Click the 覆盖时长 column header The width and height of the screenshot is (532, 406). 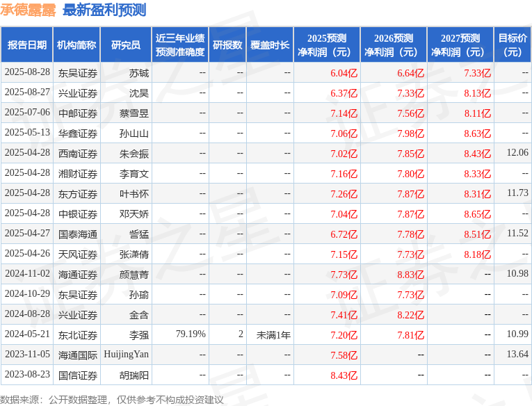coord(270,44)
